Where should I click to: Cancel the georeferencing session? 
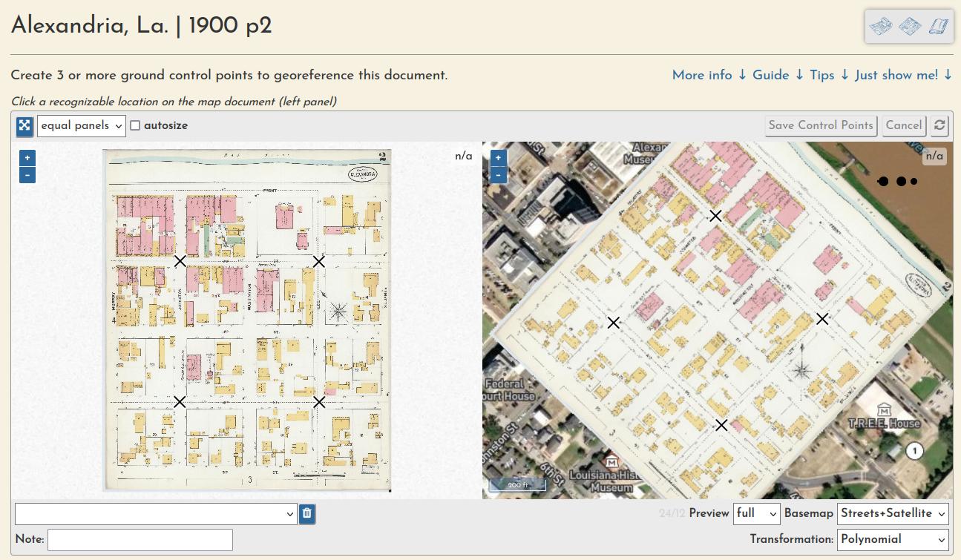pyautogui.click(x=904, y=125)
